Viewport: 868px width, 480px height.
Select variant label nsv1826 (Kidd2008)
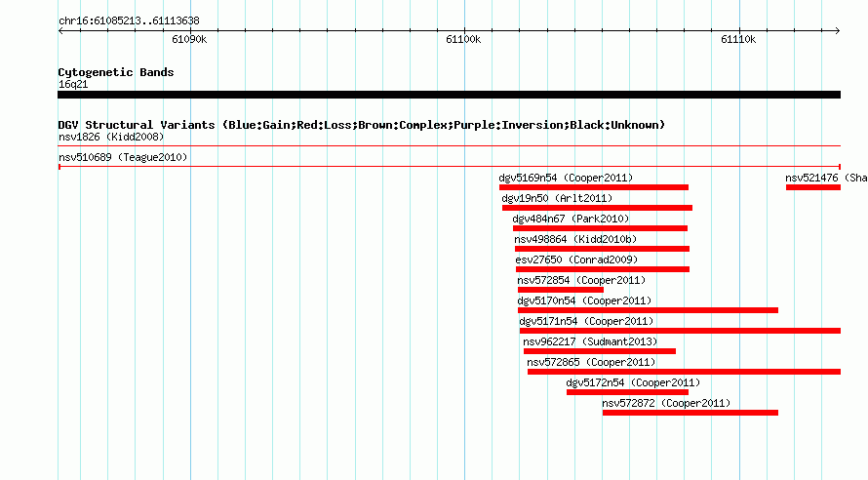pos(111,137)
